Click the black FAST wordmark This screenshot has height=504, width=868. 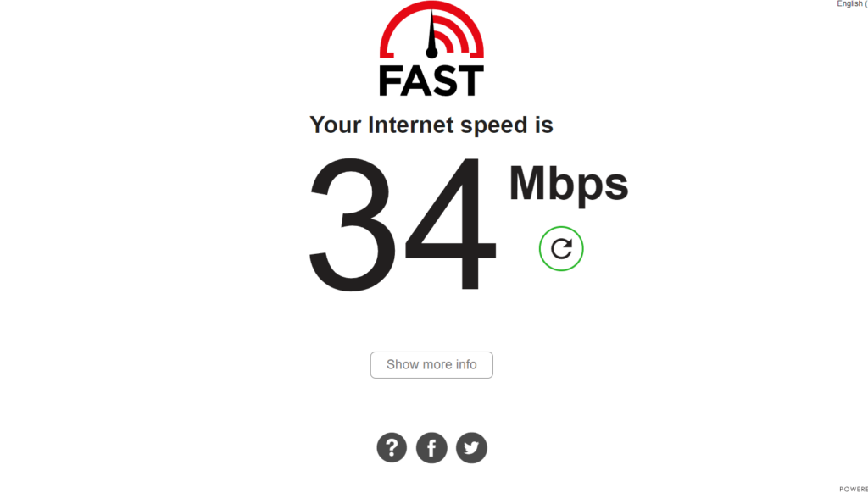point(431,80)
